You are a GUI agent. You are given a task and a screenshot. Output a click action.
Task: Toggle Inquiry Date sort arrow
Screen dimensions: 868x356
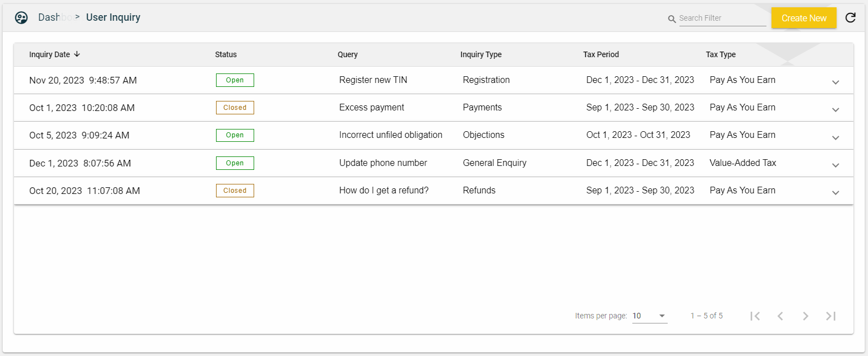[x=77, y=54]
